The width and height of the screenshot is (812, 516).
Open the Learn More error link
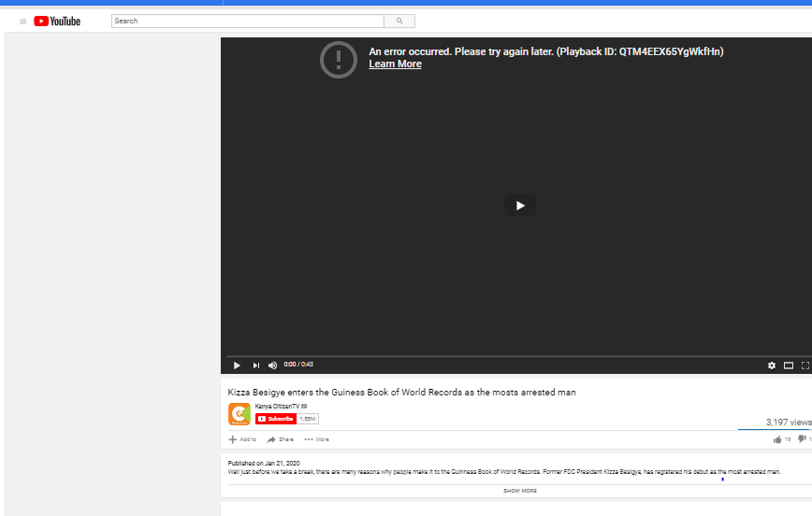pyautogui.click(x=395, y=64)
